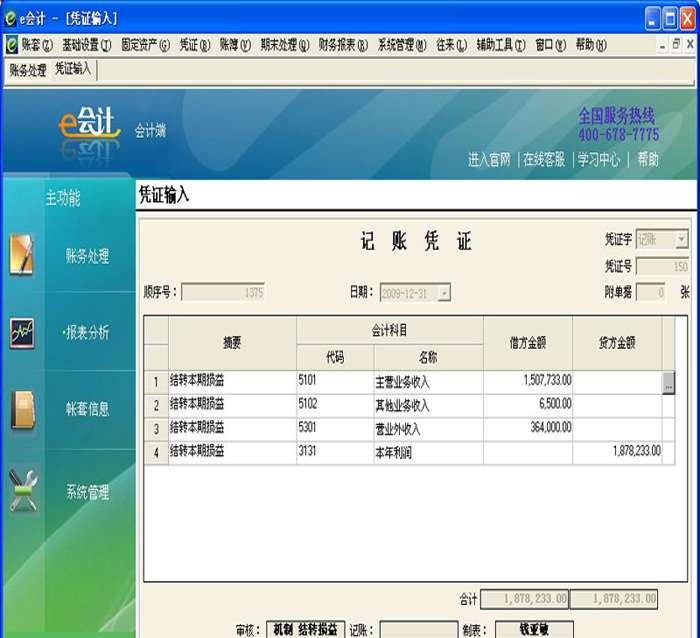Click row 4 credit amount 1,878,233.00
Viewport: 700px width, 638px height.
coord(617,453)
